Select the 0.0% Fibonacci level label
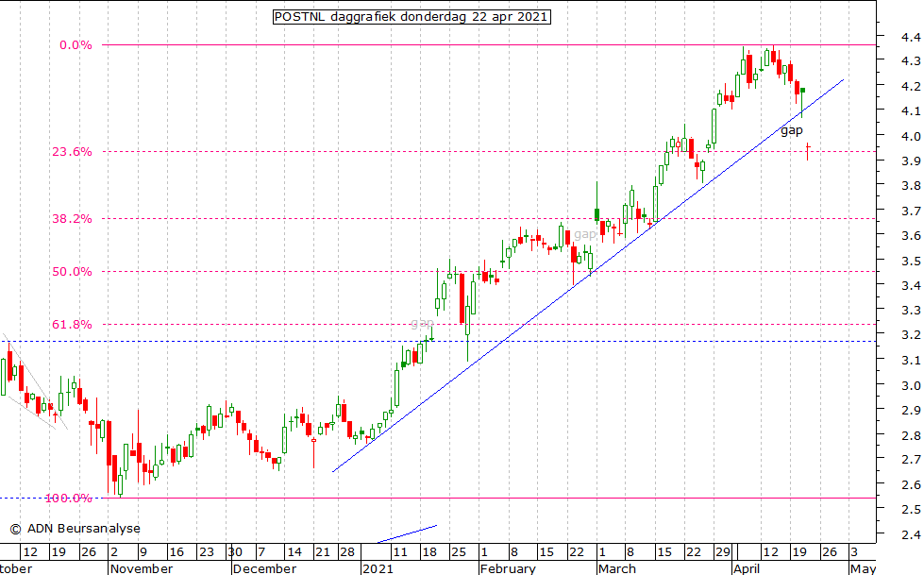Viewport: 924px width, 575px height. coord(76,45)
